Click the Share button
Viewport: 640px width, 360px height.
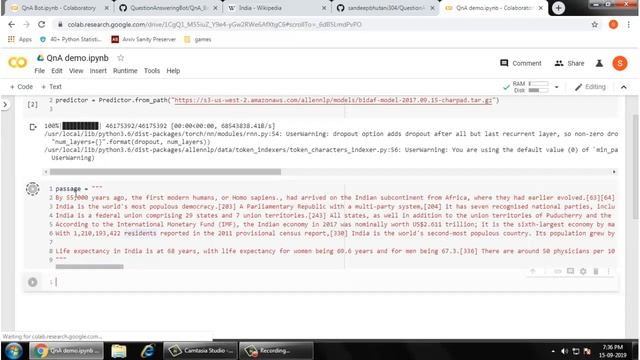[x=569, y=63]
